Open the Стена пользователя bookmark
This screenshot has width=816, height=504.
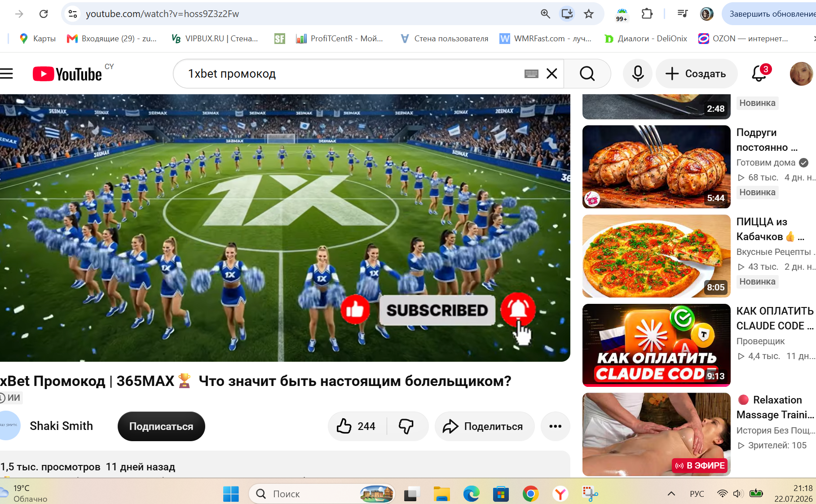[x=444, y=39]
